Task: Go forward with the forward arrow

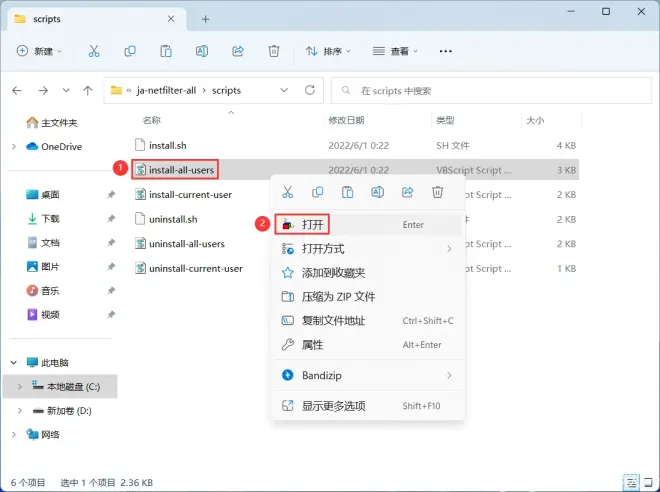Action: [x=43, y=90]
